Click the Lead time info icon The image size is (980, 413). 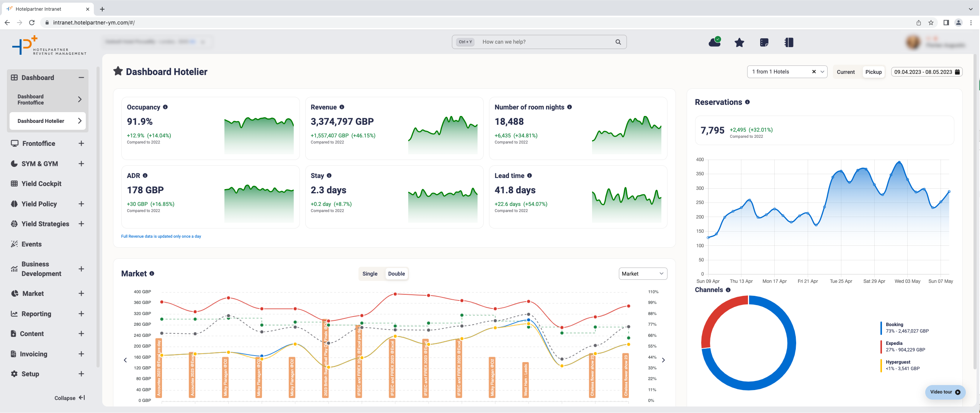point(530,176)
